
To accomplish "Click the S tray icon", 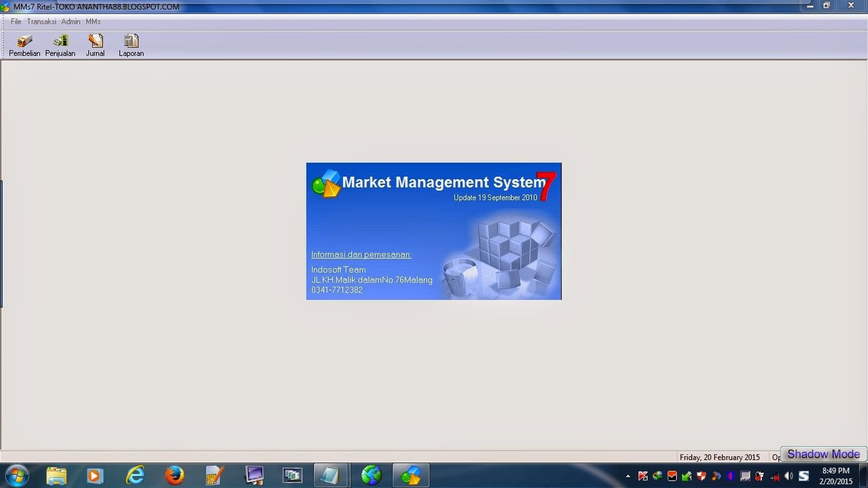I will point(804,476).
